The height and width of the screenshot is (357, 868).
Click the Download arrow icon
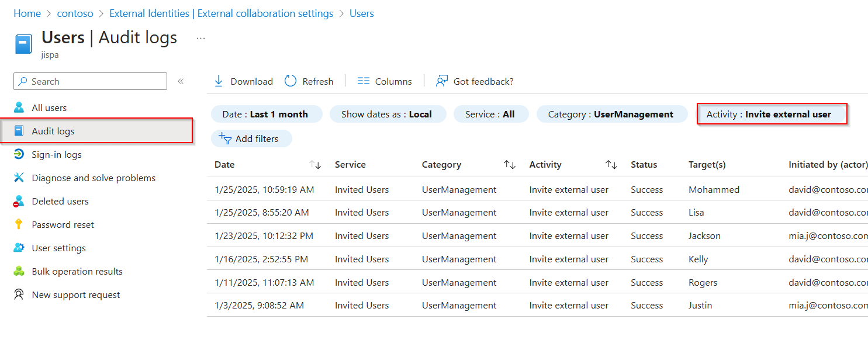point(219,81)
